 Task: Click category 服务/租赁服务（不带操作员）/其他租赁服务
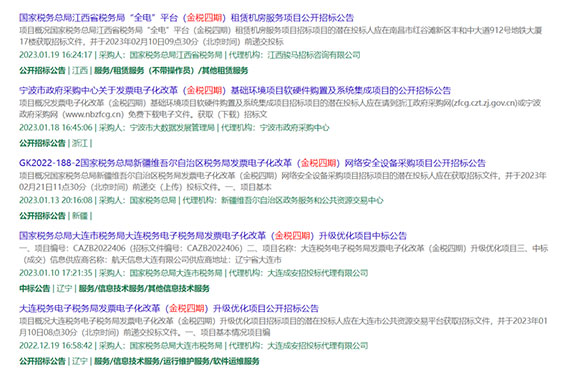coord(171,70)
